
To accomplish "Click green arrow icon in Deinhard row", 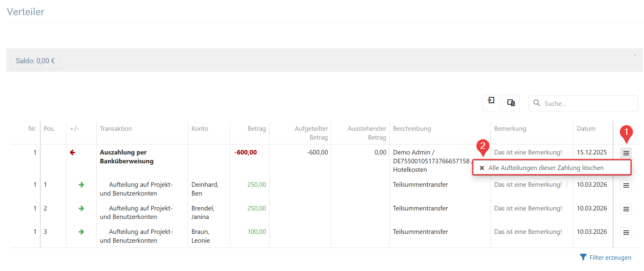I will 81,185.
